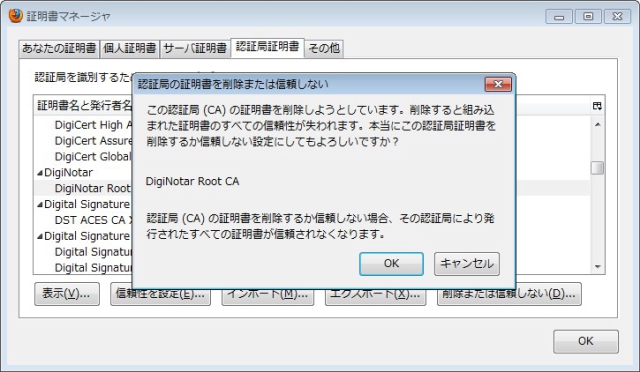Click the Certificate Manager bottom OK button

tap(586, 341)
